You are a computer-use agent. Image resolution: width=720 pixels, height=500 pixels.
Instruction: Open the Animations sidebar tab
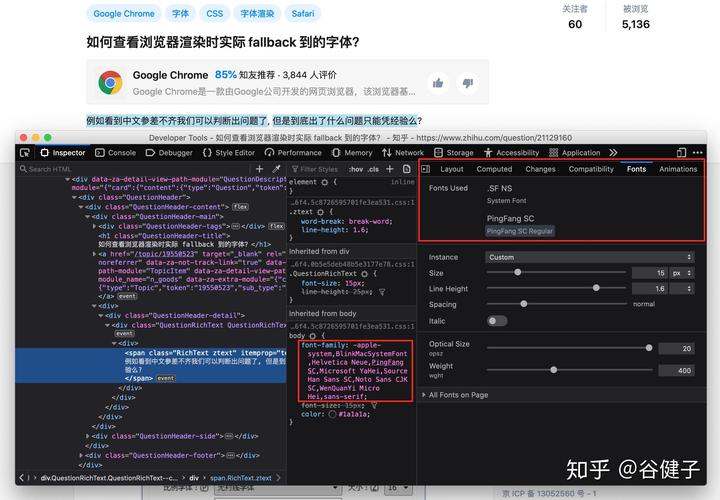click(678, 169)
